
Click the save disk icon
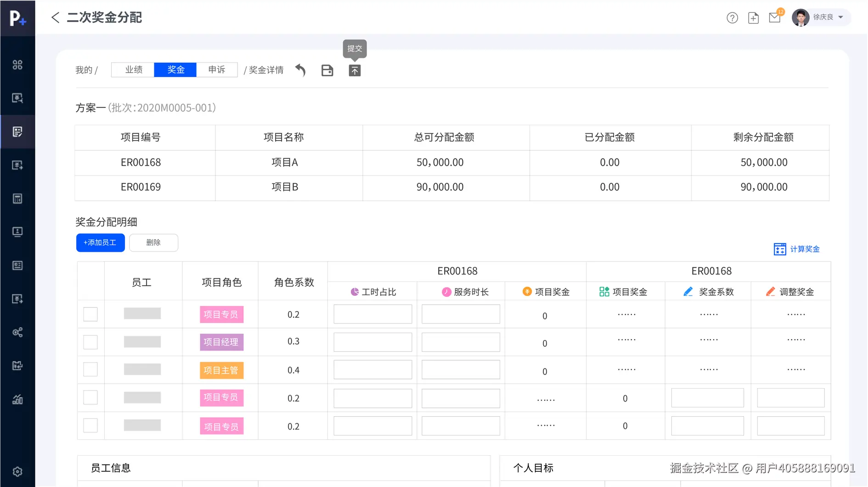point(327,70)
